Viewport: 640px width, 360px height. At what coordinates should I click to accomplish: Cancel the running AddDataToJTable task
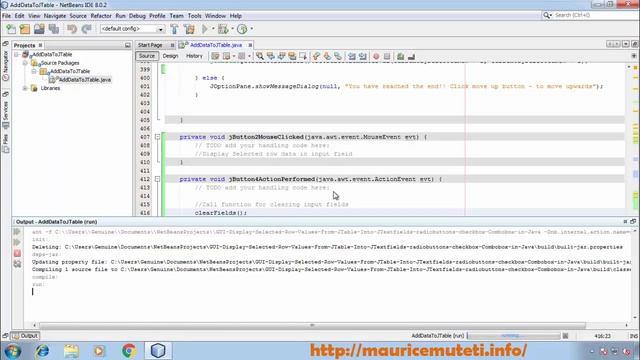click(565, 336)
